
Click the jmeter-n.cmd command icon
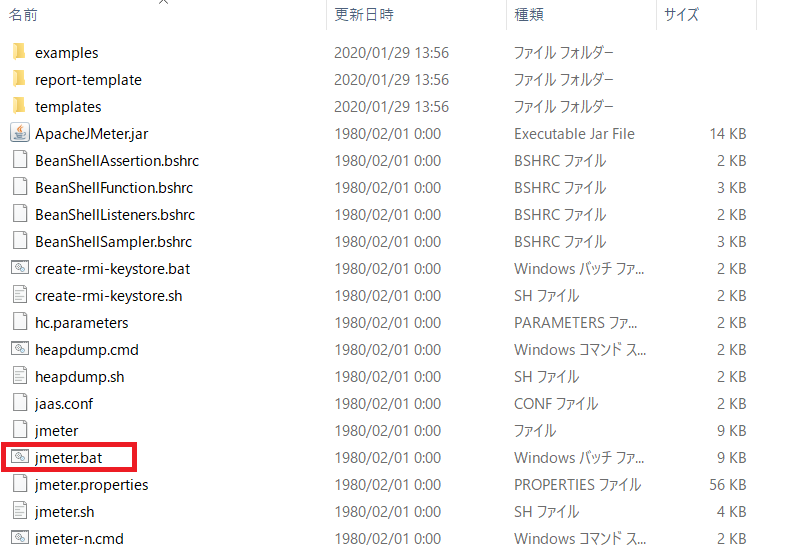pyautogui.click(x=20, y=537)
